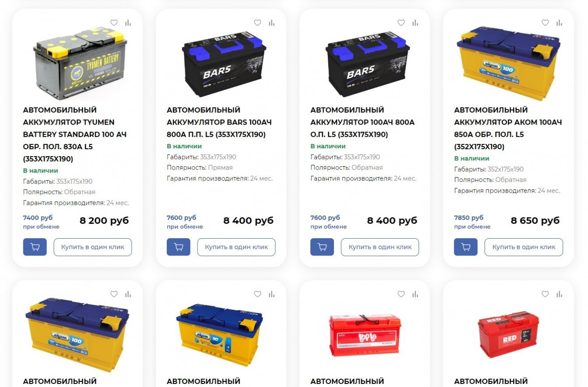Add AKOM 100Ah 850A battery to favorites

coord(545,23)
